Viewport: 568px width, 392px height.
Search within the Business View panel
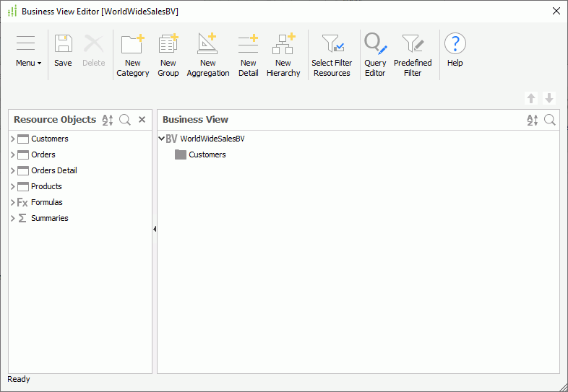pyautogui.click(x=550, y=120)
